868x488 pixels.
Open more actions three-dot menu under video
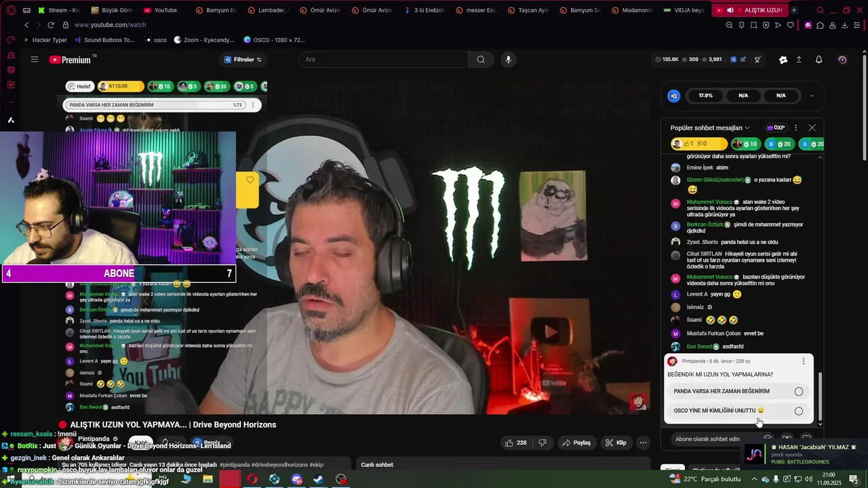pos(643,443)
